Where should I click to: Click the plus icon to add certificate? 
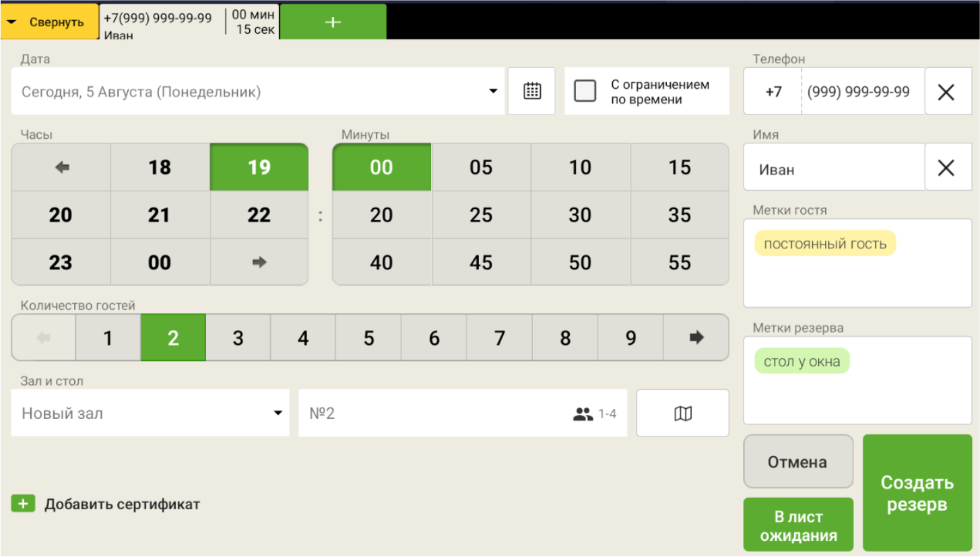pyautogui.click(x=23, y=504)
